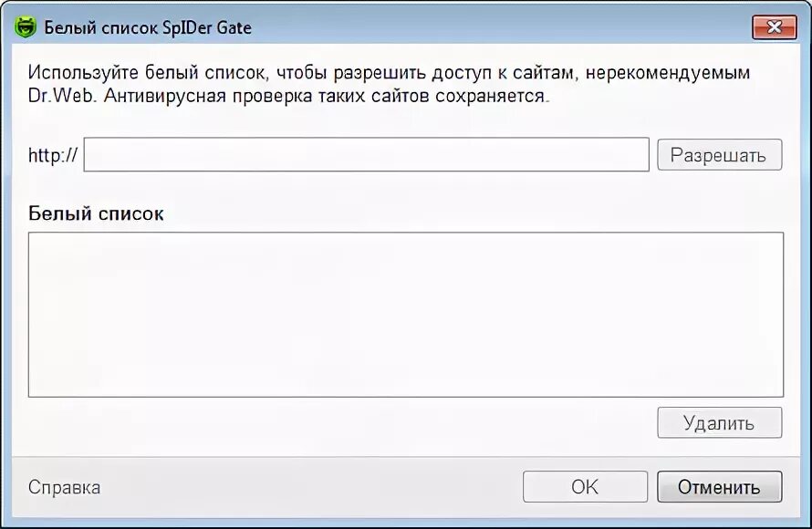Click the description text about разрешить доступ к сайтам
This screenshot has width=812, height=529.
(388, 73)
